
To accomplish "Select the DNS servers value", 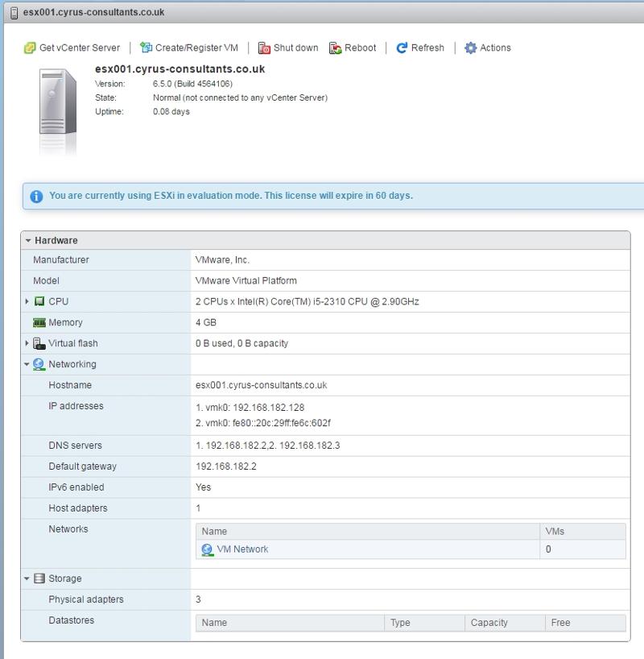I will point(267,446).
